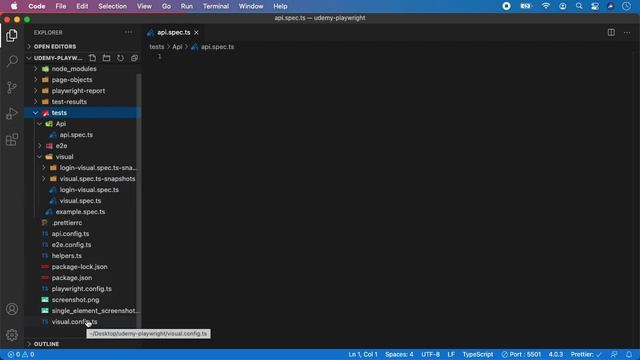Viewport: 640px width, 360px height.
Task: Open Control Center in menu bar
Action: (595, 6)
